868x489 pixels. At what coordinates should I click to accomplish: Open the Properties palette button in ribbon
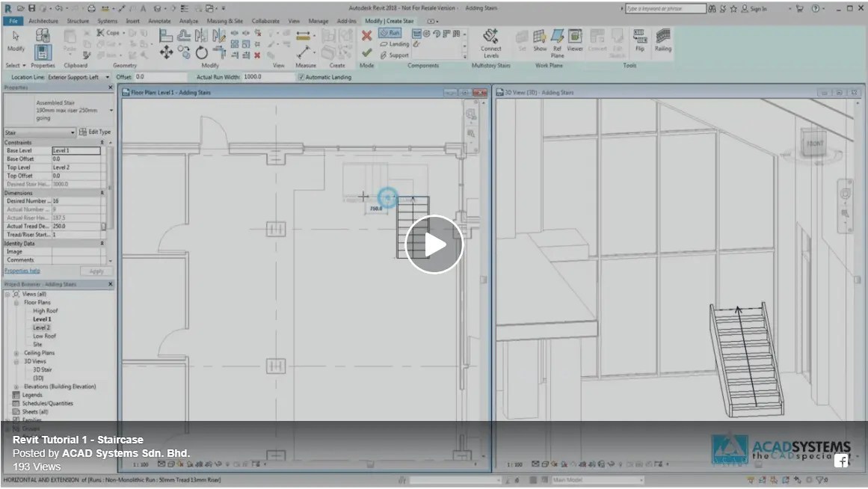pos(43,52)
